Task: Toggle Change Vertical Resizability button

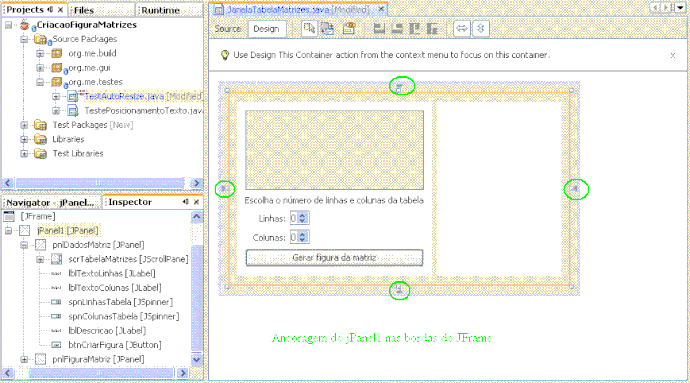Action: tap(481, 29)
